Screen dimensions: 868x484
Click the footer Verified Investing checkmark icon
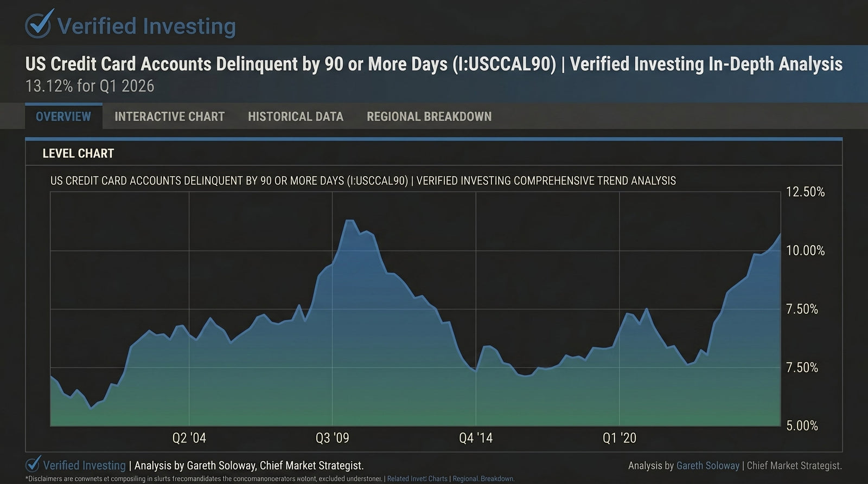click(x=33, y=464)
